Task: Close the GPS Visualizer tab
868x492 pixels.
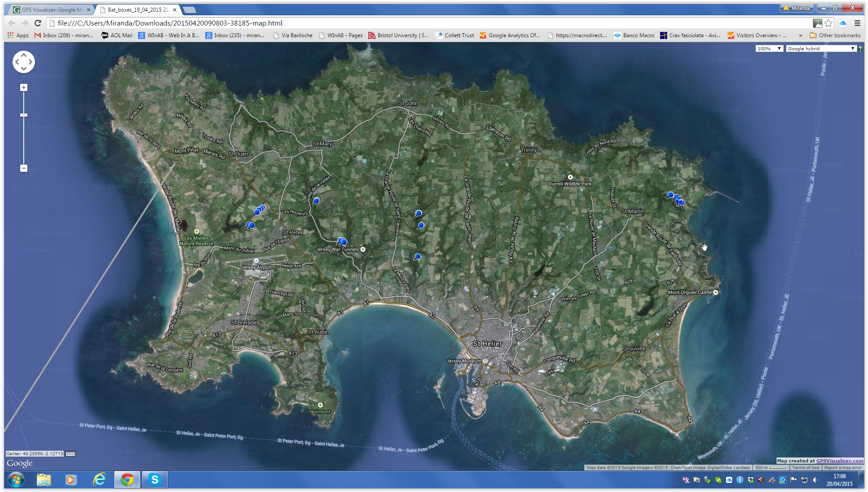Action: [89, 9]
